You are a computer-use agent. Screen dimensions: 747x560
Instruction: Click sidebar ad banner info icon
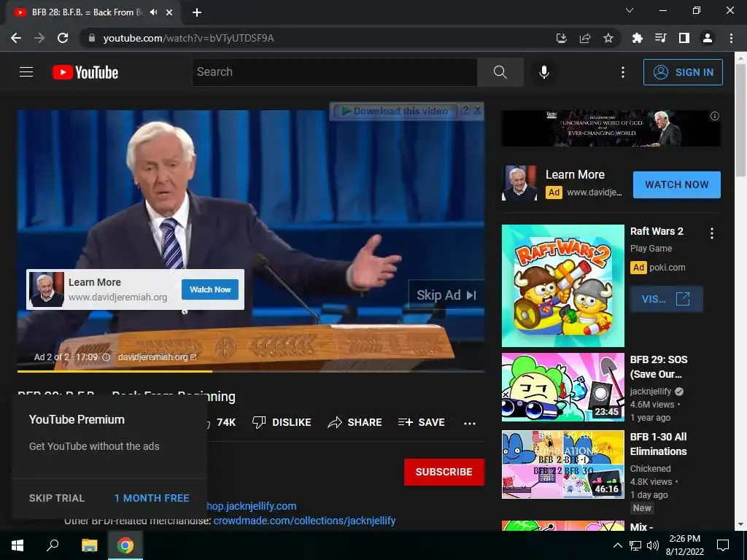click(x=715, y=116)
